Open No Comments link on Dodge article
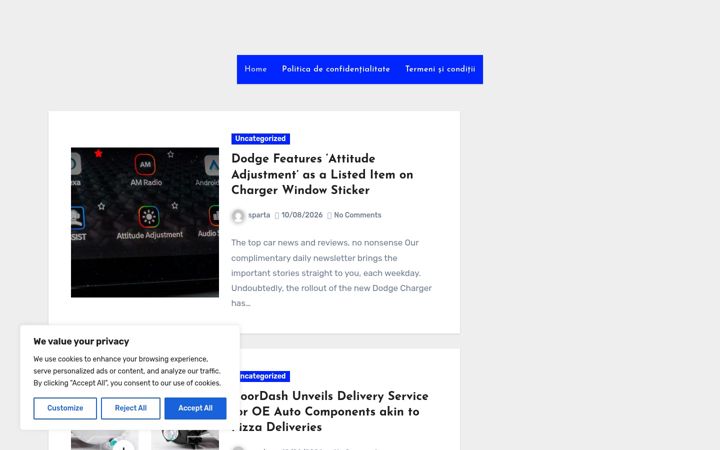This screenshot has height=450, width=720. pos(357,215)
